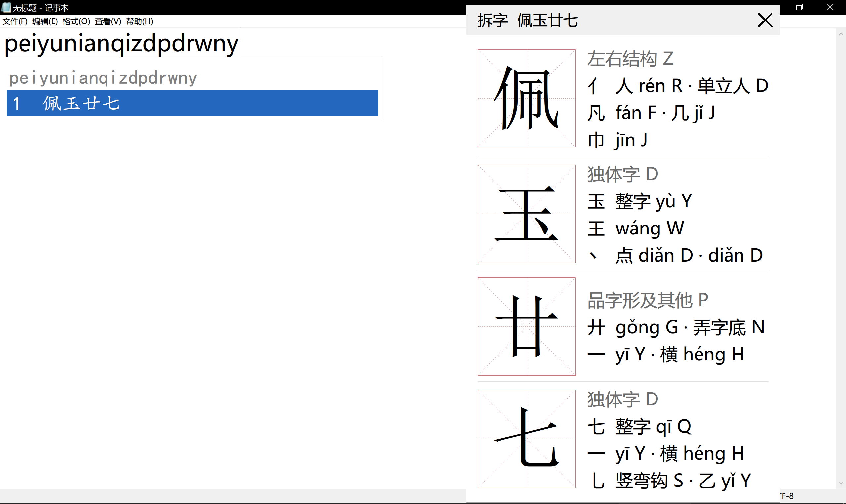Click the 品字形及其他 P label

tap(648, 300)
